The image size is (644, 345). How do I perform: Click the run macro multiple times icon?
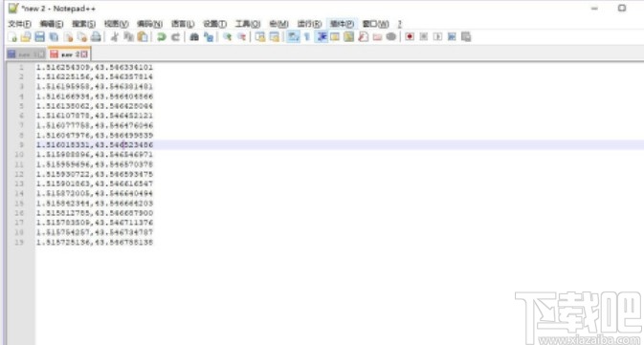[x=452, y=37]
